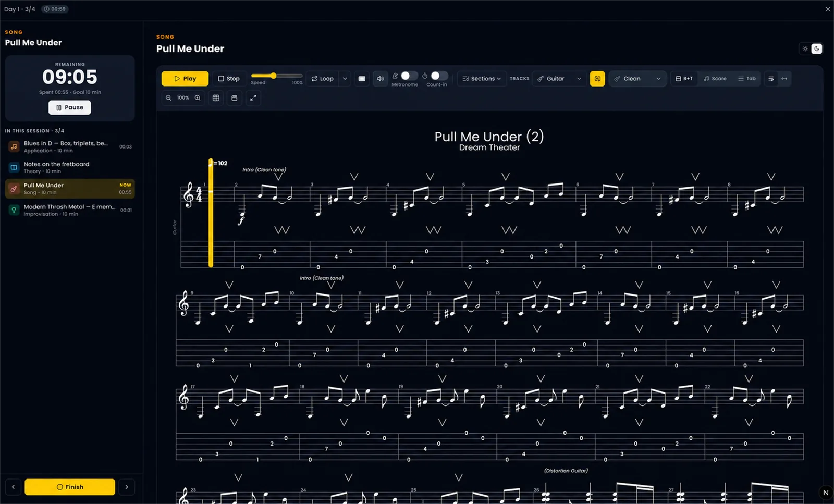Switch to dark theme moon icon
Viewport: 834px width, 504px height.
817,48
